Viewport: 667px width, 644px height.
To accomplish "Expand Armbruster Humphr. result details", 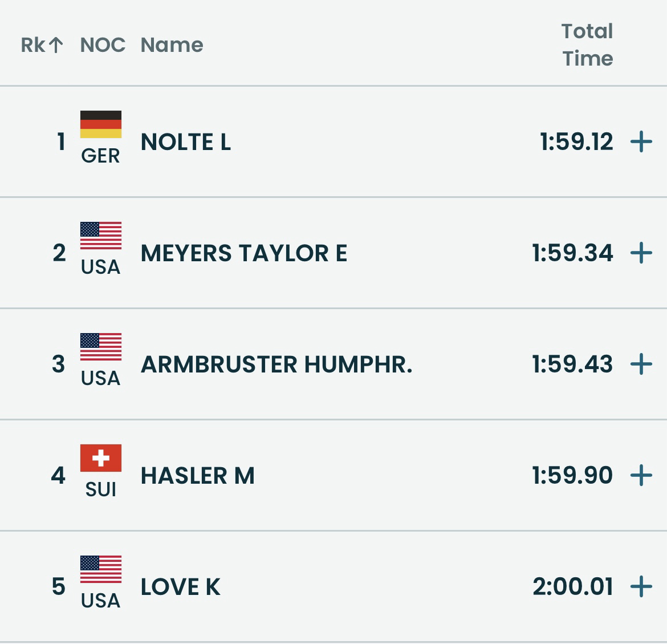I will point(641,364).
